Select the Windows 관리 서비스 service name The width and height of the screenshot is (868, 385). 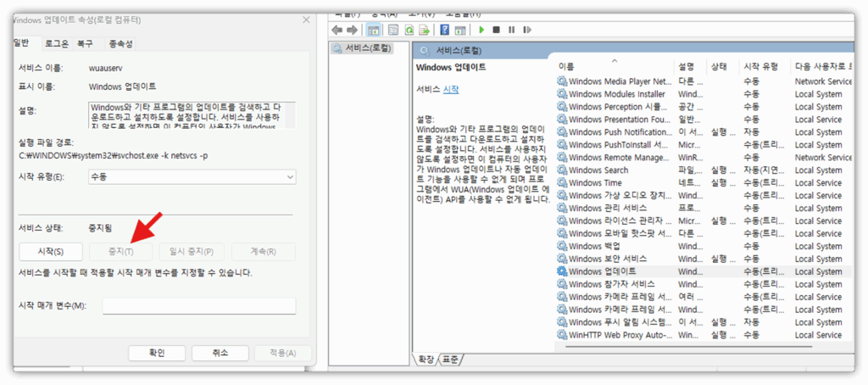coord(608,209)
